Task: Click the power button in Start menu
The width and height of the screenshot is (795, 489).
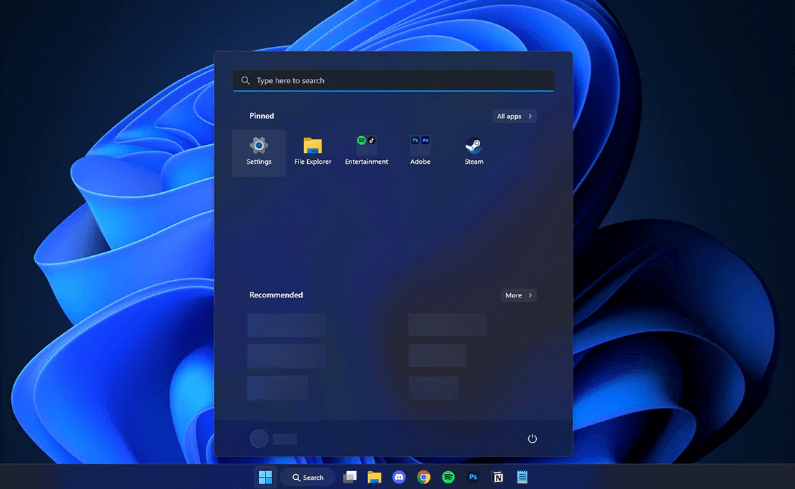Action: pos(532,438)
